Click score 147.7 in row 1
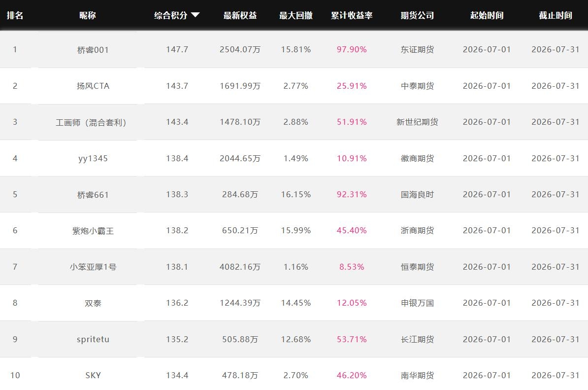Viewport: 588px width, 390px height. tap(177, 49)
